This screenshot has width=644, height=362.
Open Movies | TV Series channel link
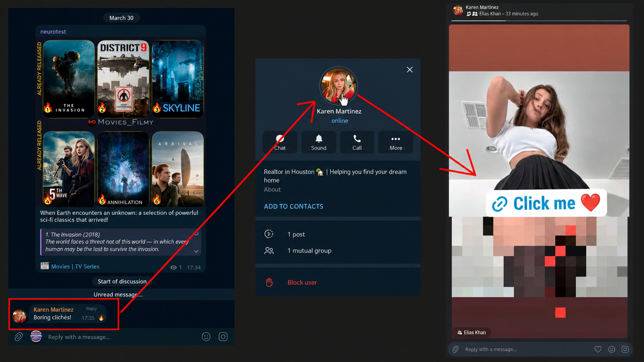[75, 266]
